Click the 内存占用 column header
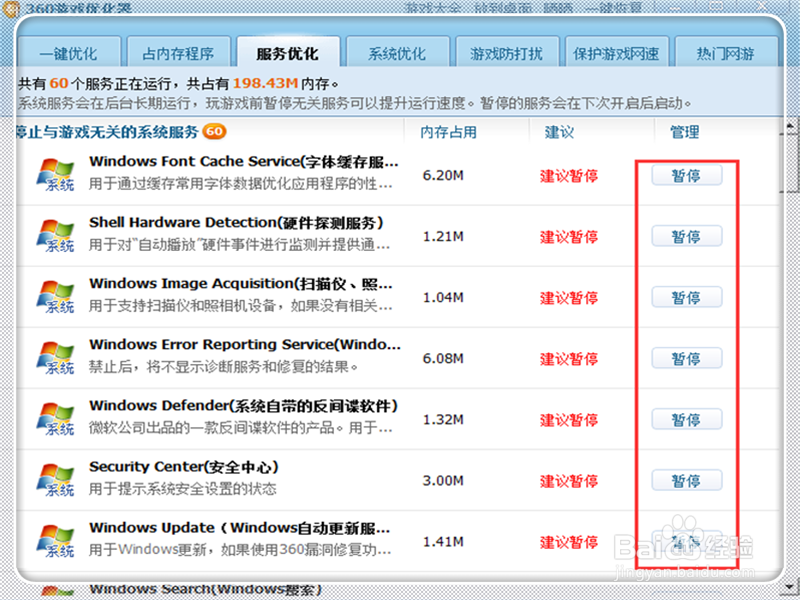The width and height of the screenshot is (800, 600). (448, 132)
